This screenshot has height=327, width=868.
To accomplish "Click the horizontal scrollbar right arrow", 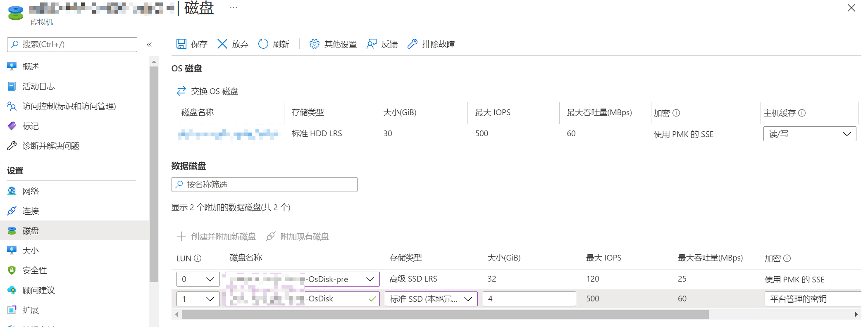I will [x=856, y=315].
